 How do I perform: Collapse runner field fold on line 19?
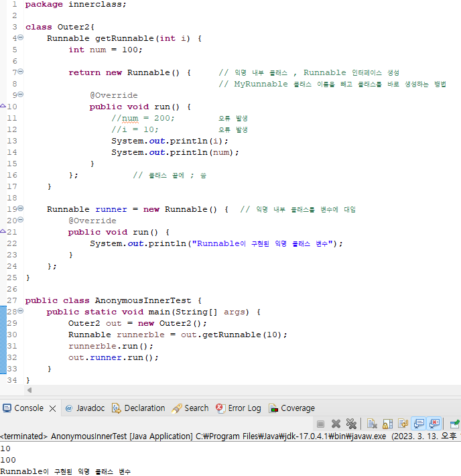(20, 209)
